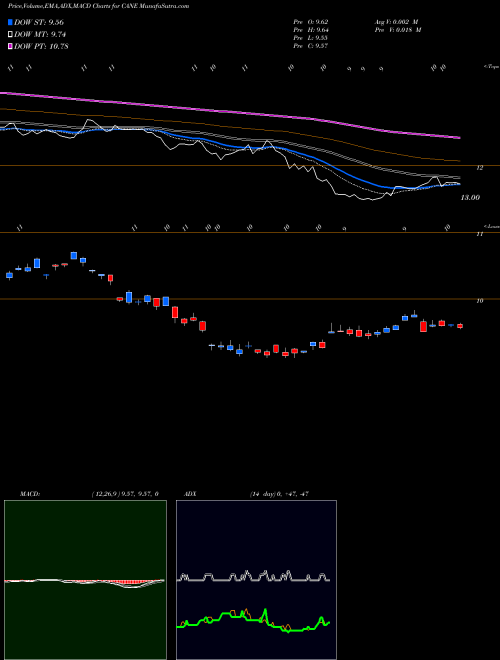Screen dimensions: 500x660
Task: Select the 'DOW MT: 9.74' legend text
Action: (40, 35)
